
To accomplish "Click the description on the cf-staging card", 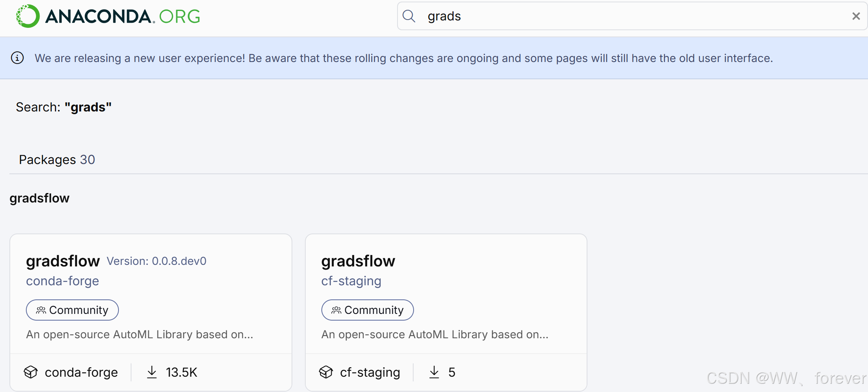I will pyautogui.click(x=435, y=334).
